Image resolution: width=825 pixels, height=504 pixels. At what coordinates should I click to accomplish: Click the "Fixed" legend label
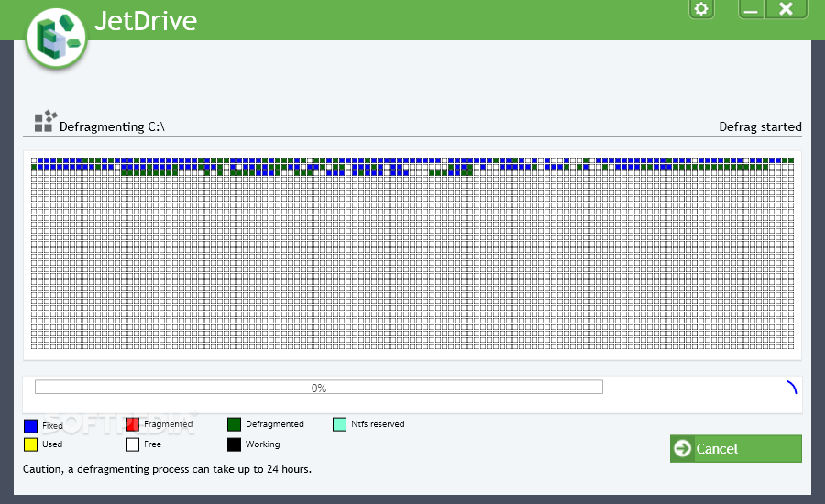click(x=52, y=425)
